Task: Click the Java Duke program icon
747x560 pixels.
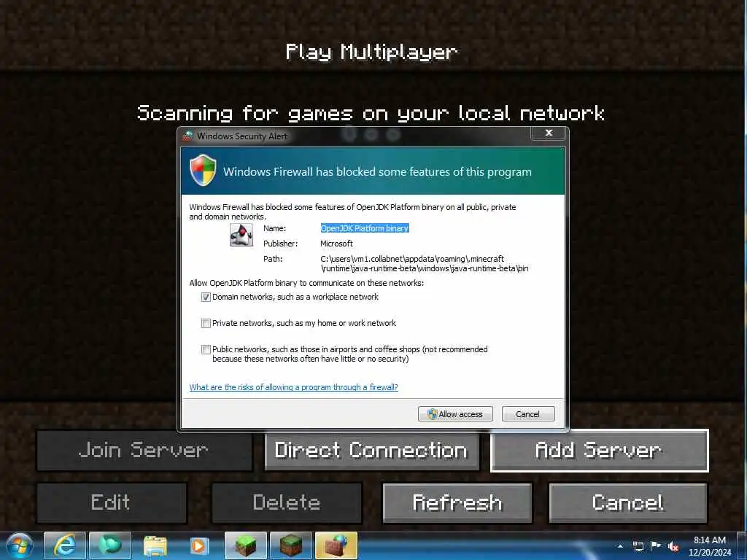Action: (241, 236)
